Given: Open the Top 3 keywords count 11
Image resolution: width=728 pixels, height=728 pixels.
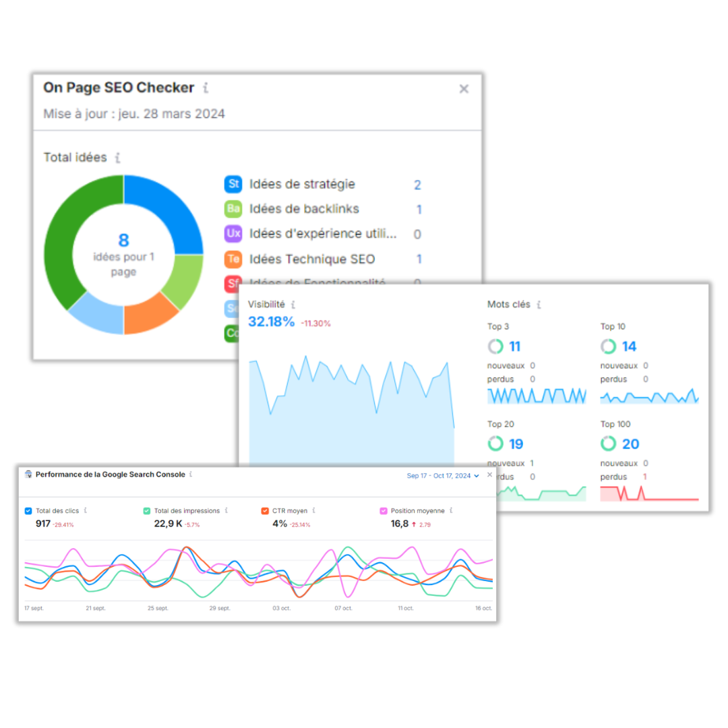Looking at the screenshot, I should pyautogui.click(x=515, y=346).
